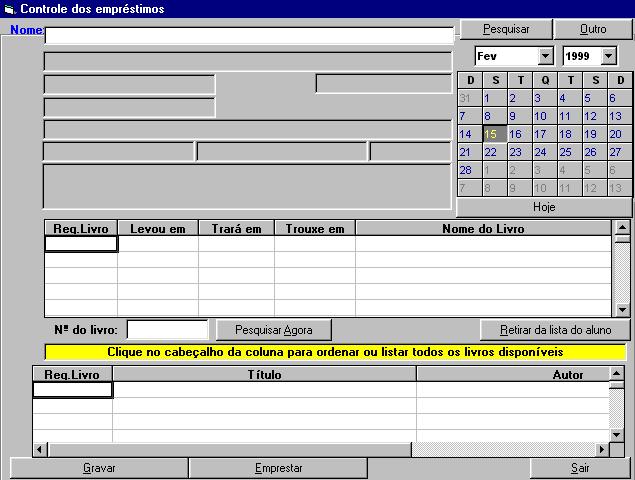This screenshot has width=635, height=480.
Task: Focus the Nº do livro field
Action: (167, 329)
